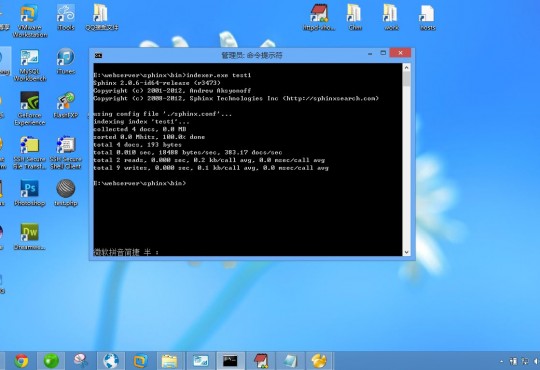
Task: Select the work folder on desktop
Action: click(x=391, y=17)
